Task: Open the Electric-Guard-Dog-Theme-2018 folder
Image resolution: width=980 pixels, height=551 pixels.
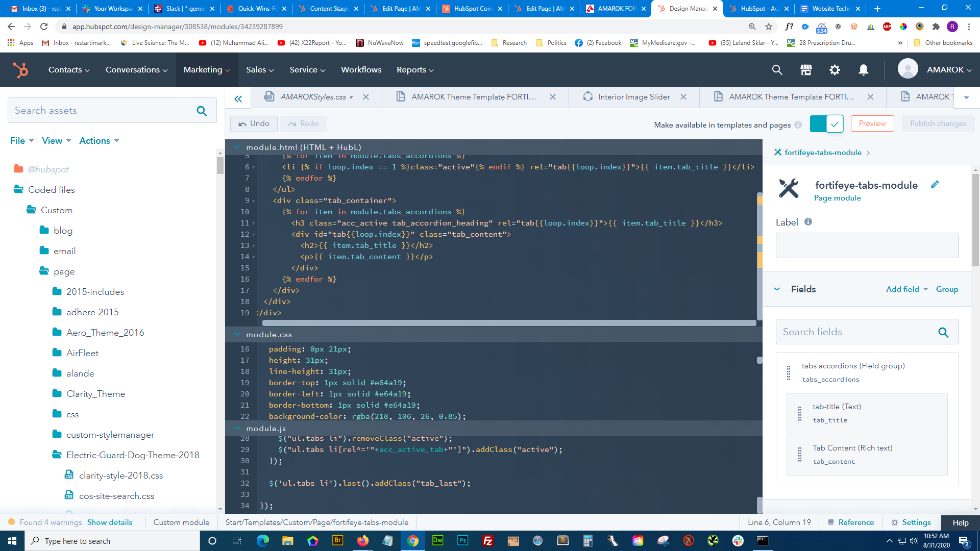Action: click(132, 455)
